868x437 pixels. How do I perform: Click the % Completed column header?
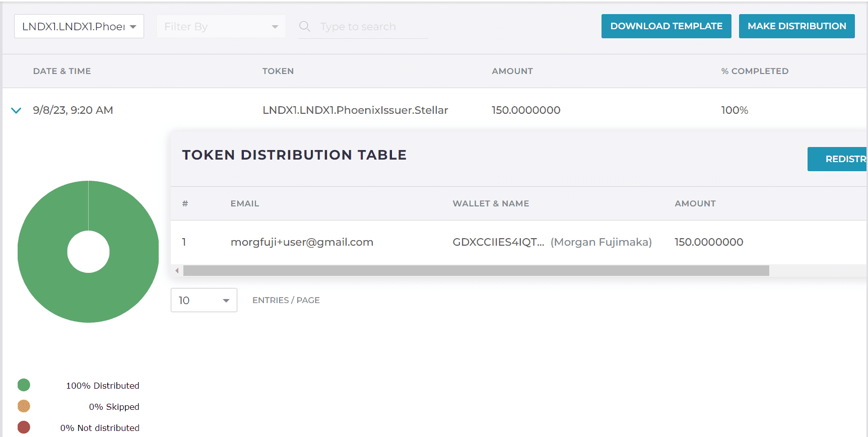pyautogui.click(x=754, y=71)
